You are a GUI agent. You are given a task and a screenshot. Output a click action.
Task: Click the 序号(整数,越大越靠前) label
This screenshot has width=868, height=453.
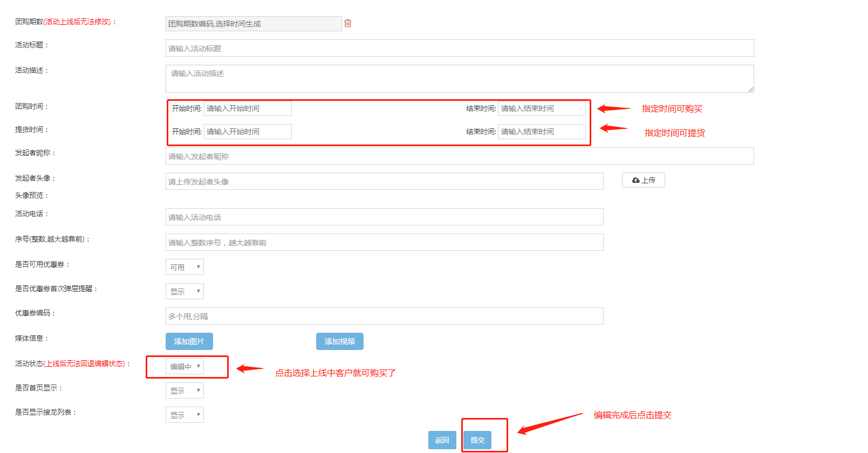[52, 239]
